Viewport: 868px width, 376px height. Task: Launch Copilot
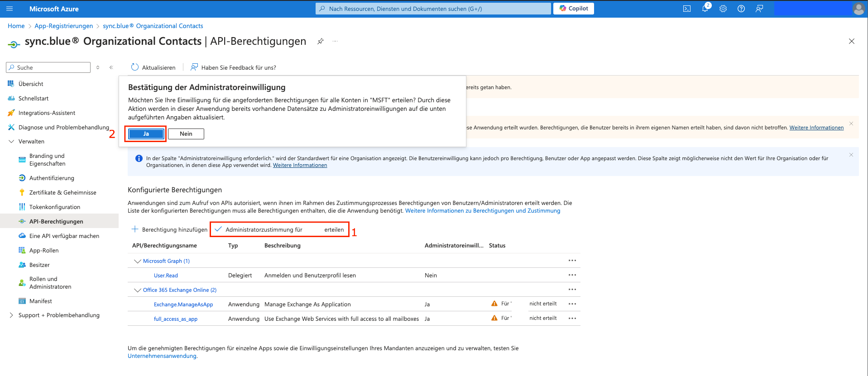[x=574, y=9]
